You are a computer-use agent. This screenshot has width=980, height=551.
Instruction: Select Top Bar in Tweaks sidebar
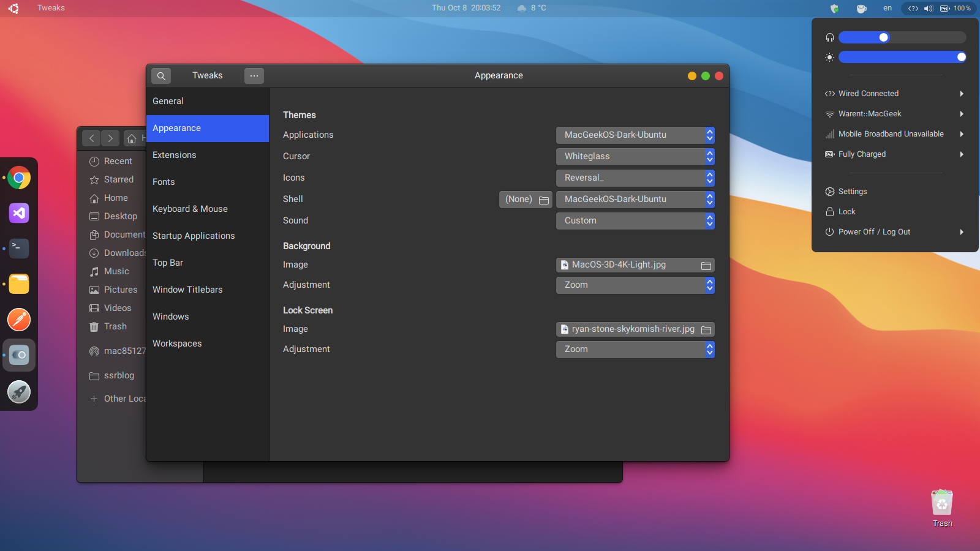[x=208, y=263]
